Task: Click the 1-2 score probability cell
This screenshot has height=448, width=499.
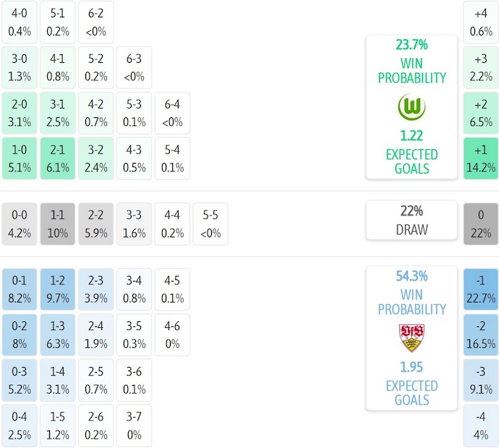Action: (x=58, y=289)
